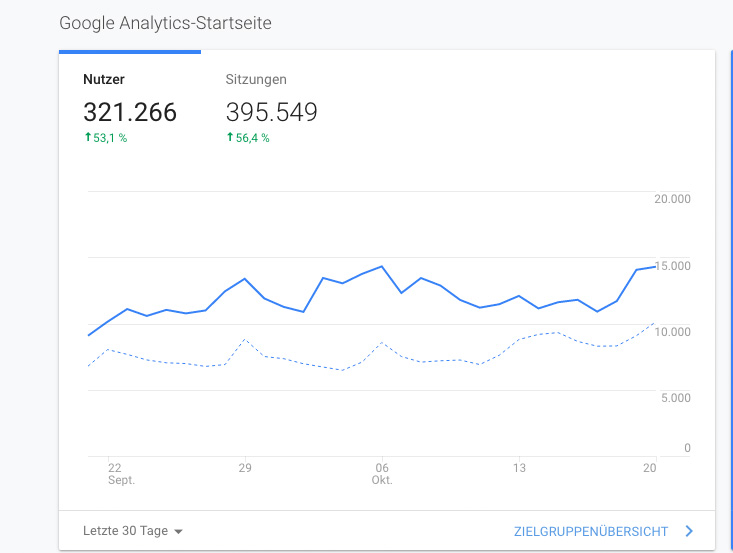Click the 29 date label on x-axis

tap(245, 468)
